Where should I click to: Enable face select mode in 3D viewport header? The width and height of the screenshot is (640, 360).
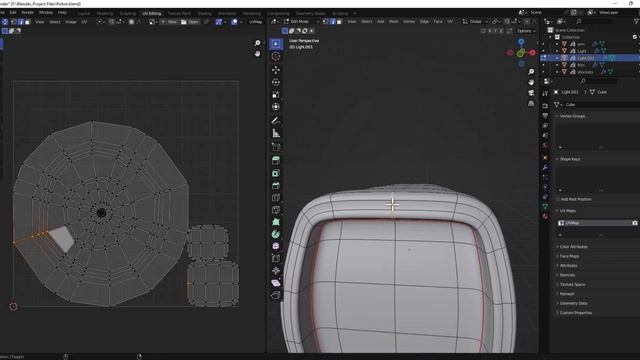(x=339, y=22)
